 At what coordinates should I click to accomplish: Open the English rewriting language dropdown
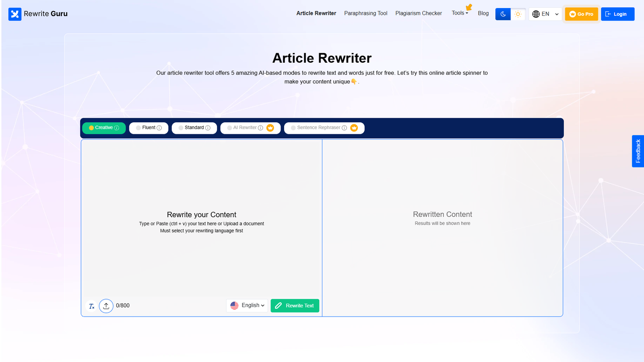pos(247,306)
